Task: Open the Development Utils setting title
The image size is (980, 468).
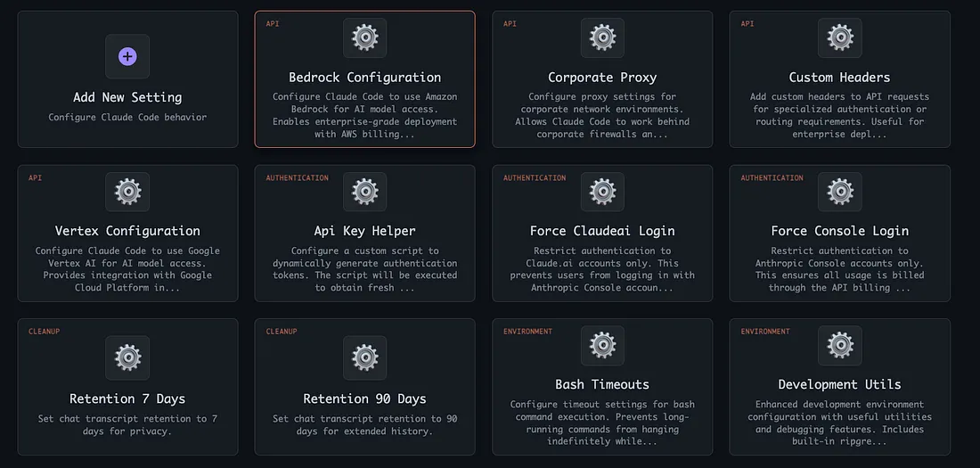Action: [x=839, y=384]
